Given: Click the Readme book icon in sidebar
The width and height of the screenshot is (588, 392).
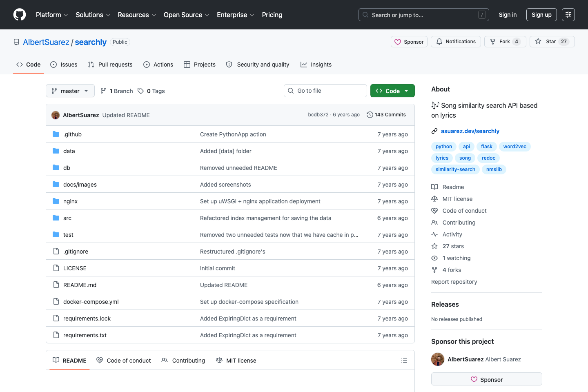Looking at the screenshot, I should (434, 187).
